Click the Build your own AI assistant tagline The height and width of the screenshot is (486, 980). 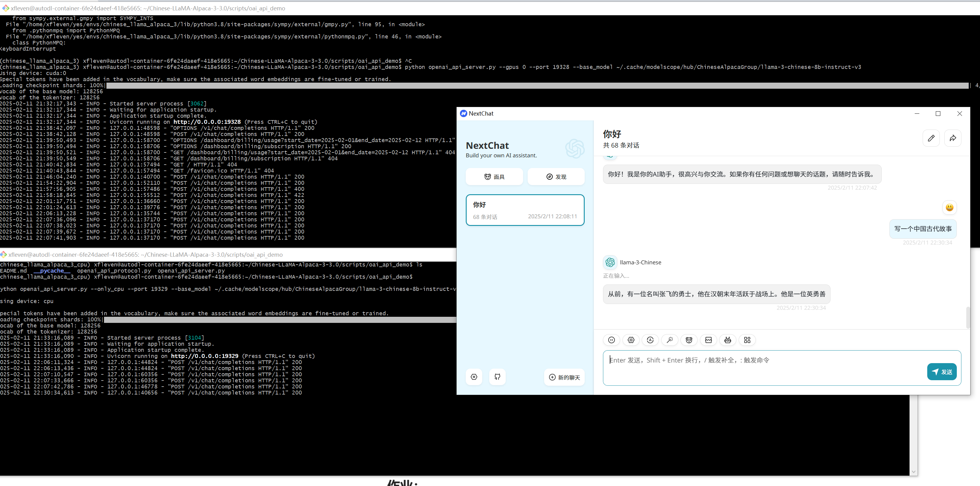tap(501, 155)
